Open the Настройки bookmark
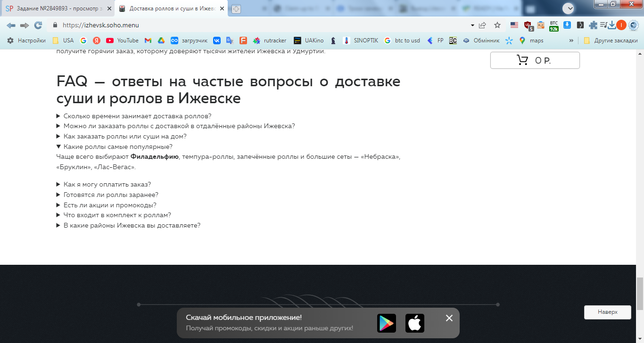The height and width of the screenshot is (343, 644). point(26,41)
